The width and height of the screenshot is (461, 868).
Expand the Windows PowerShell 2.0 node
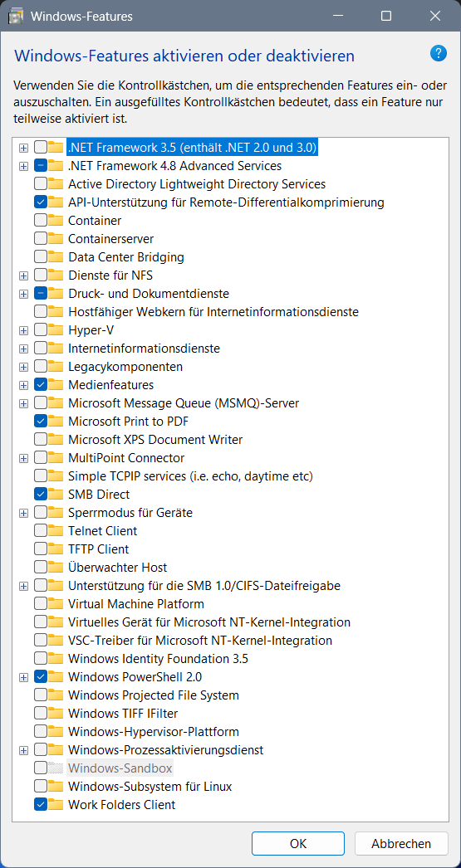coord(23,677)
